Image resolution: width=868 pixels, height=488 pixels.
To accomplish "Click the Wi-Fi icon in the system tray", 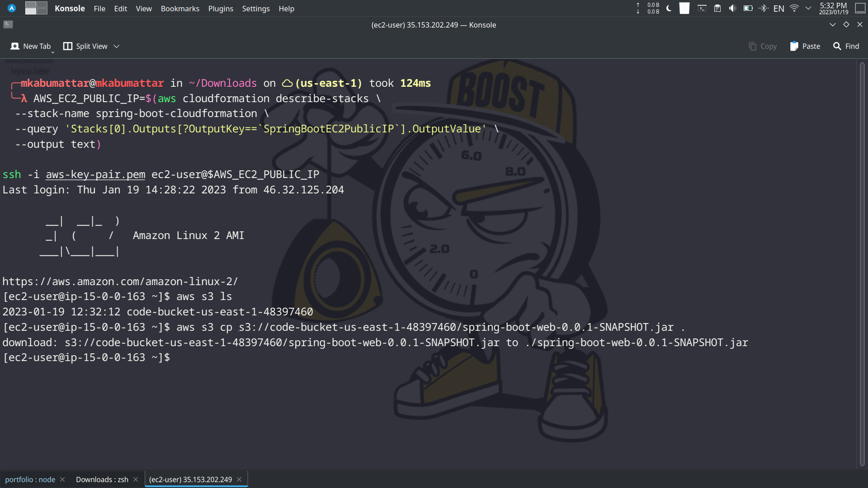I will pyautogui.click(x=793, y=8).
